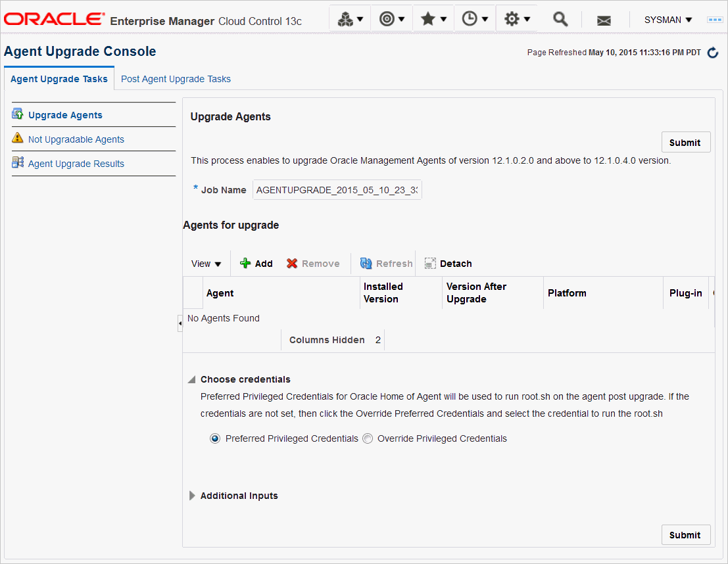Viewport: 728px width, 564px height.
Task: Open the View dropdown in agents table
Action: click(x=206, y=264)
